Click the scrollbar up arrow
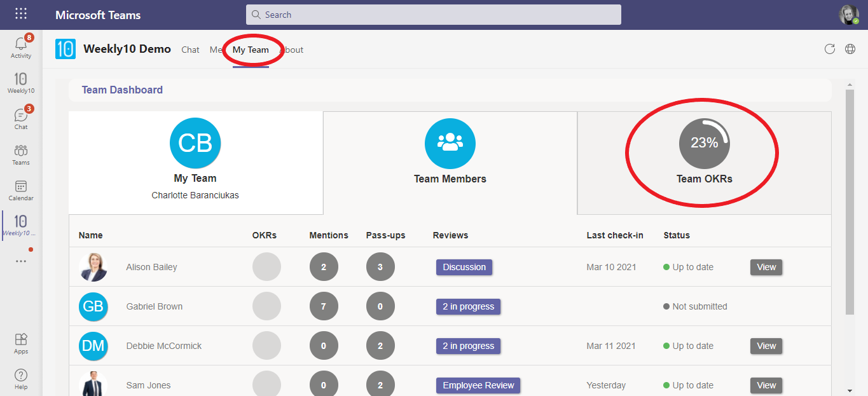868x396 pixels. (x=850, y=85)
